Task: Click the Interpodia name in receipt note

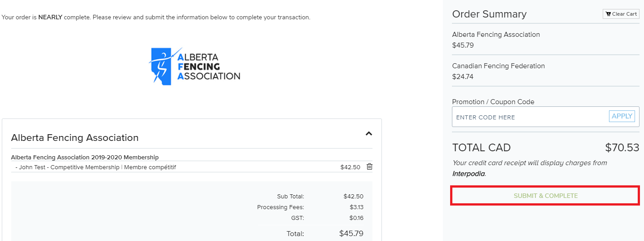Action: pyautogui.click(x=469, y=174)
